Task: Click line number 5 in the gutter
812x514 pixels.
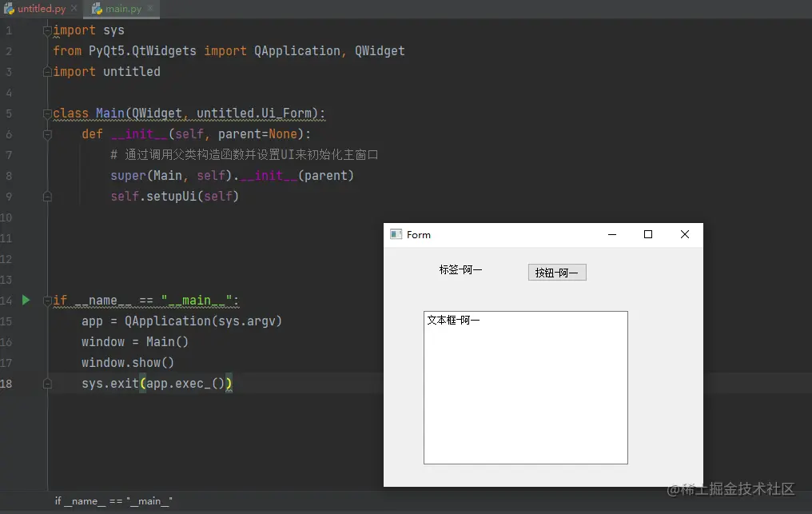Action: [8, 114]
